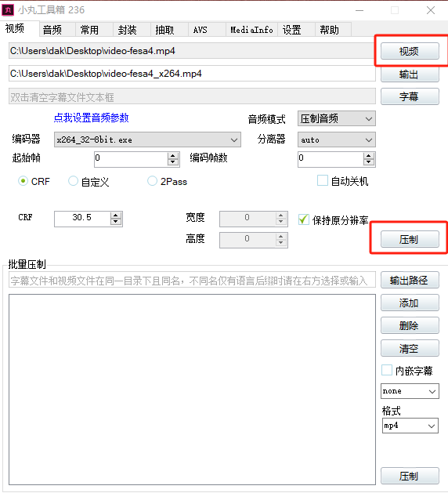
Task: Click the batch 压制 button below 格式
Action: coord(410,476)
